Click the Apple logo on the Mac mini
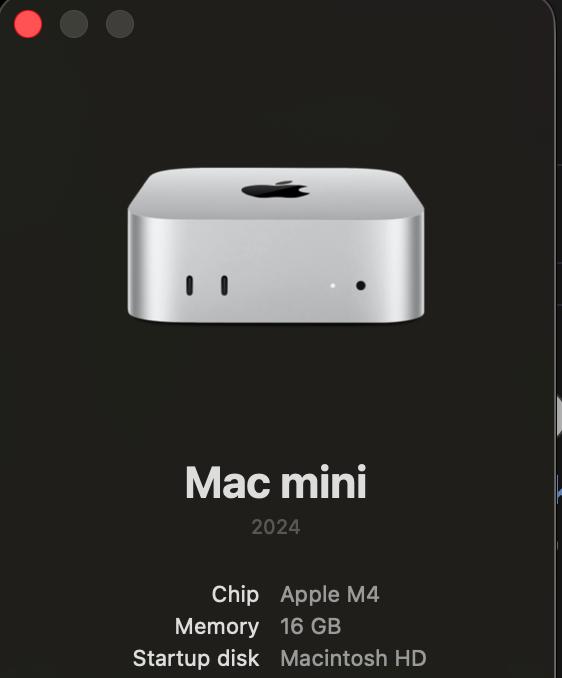562x678 pixels. (275, 189)
